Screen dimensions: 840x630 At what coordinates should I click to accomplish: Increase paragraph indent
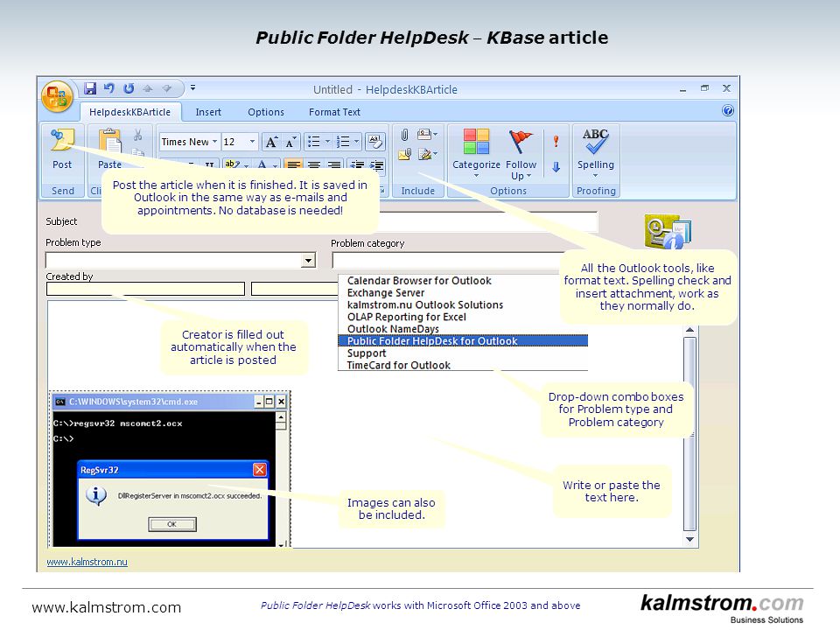(376, 164)
